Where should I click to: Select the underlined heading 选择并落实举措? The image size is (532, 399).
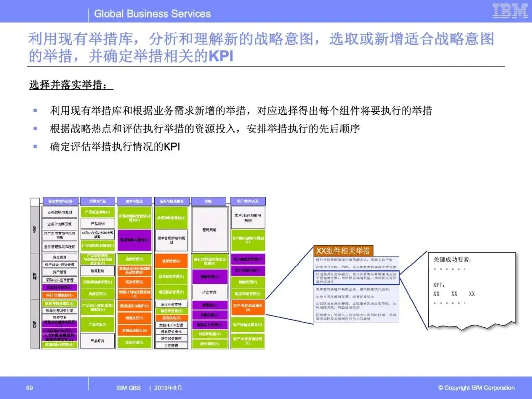pyautogui.click(x=71, y=85)
